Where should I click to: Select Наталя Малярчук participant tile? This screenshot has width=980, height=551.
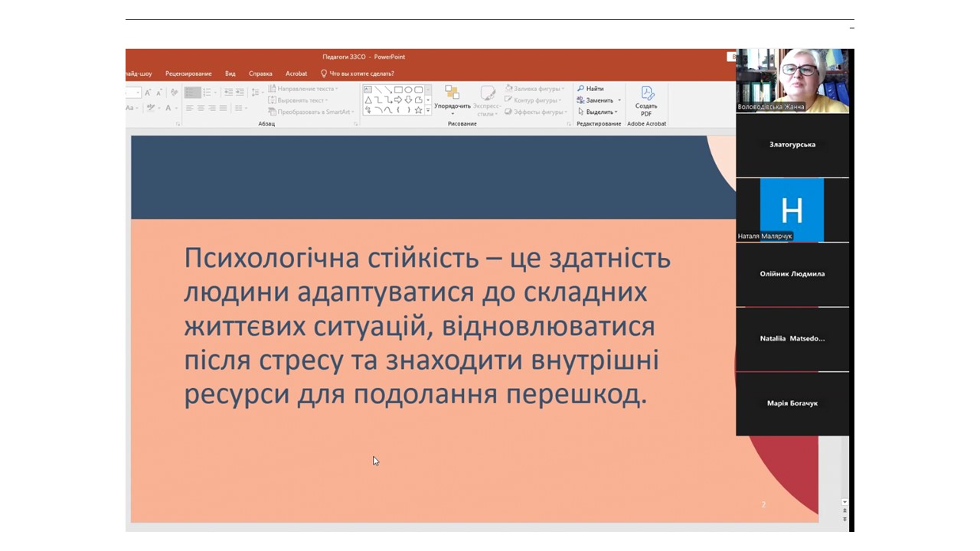click(792, 210)
